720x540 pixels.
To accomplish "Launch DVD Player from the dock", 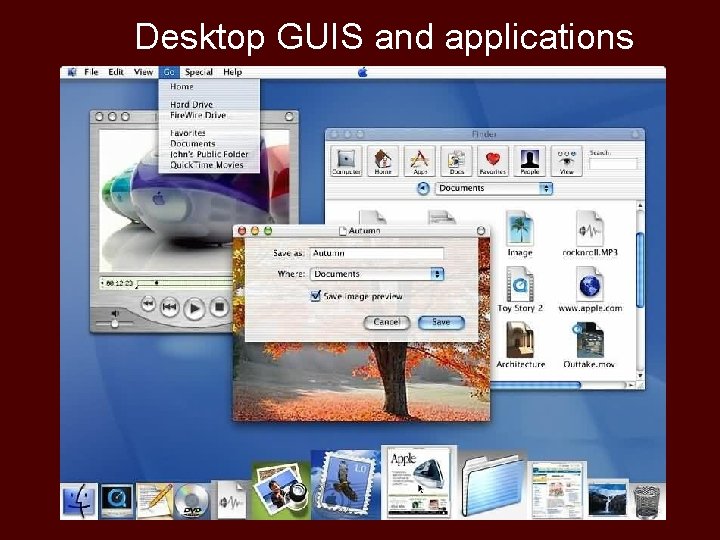I will 192,501.
